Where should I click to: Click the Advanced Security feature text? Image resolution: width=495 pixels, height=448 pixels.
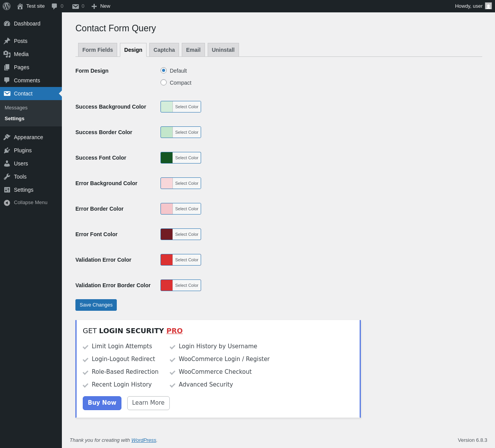[206, 385]
